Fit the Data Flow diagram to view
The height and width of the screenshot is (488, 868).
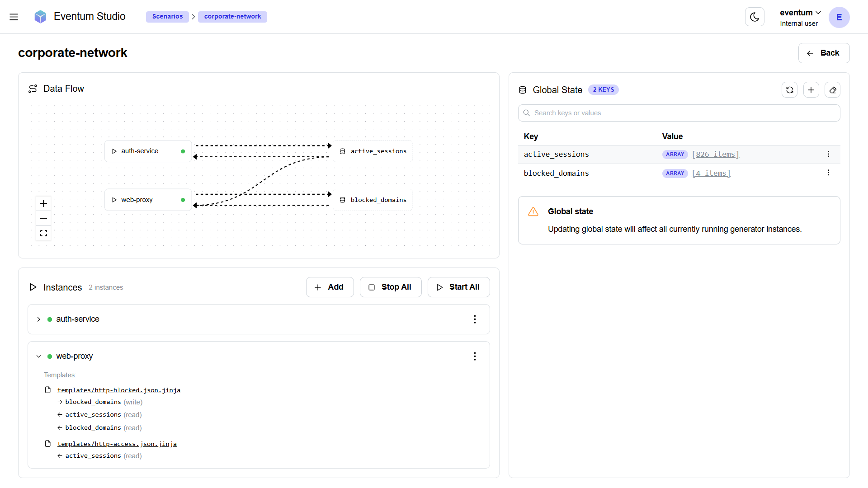tap(43, 233)
